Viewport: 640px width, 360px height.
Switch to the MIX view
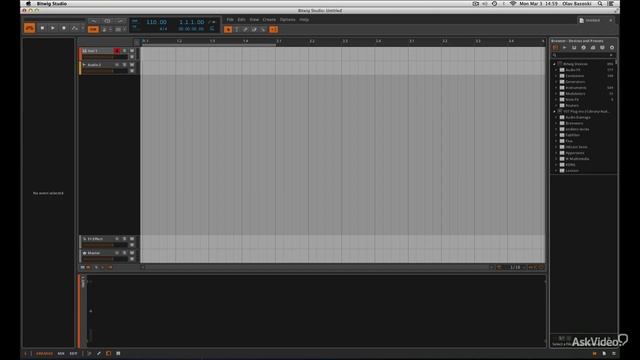point(61,353)
